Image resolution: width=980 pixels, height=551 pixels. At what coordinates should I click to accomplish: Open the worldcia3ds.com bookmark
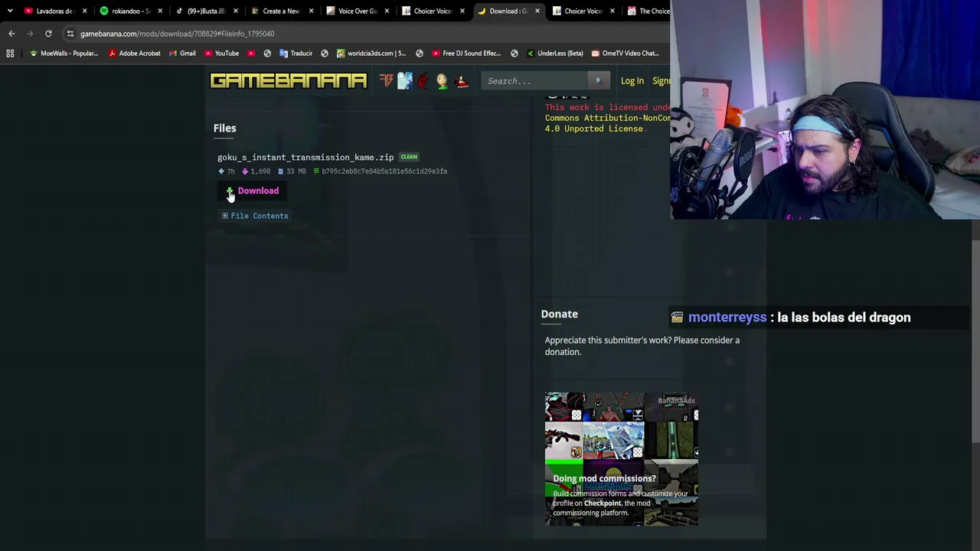click(x=371, y=54)
